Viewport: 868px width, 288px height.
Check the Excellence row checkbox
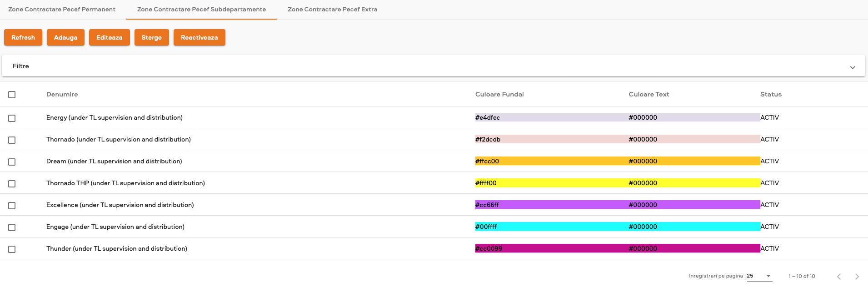tap(12, 206)
